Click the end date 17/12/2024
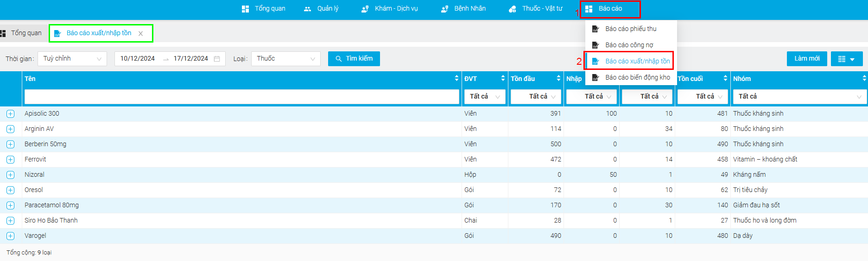This screenshot has height=261, width=868. pyautogui.click(x=191, y=59)
